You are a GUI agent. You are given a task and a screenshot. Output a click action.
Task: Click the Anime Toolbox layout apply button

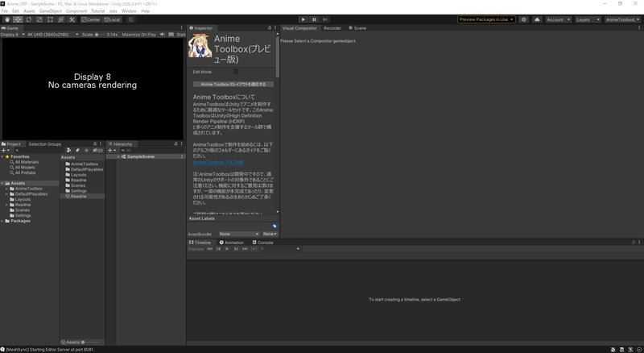click(x=233, y=84)
